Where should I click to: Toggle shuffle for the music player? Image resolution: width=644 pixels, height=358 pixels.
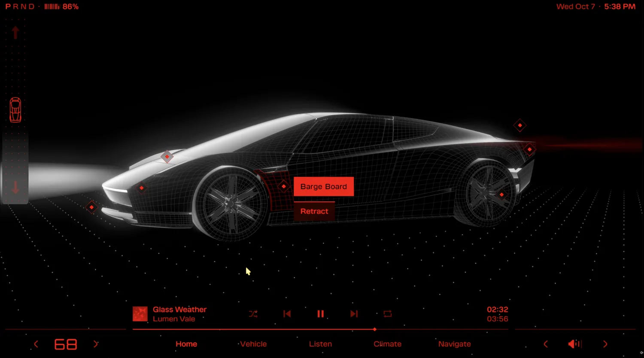pyautogui.click(x=253, y=314)
